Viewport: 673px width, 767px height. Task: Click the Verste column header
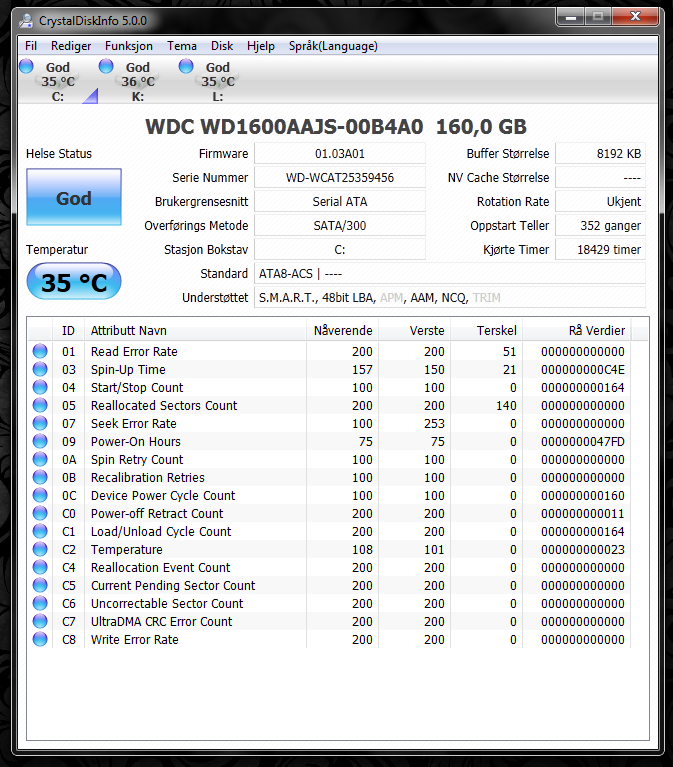coord(414,331)
